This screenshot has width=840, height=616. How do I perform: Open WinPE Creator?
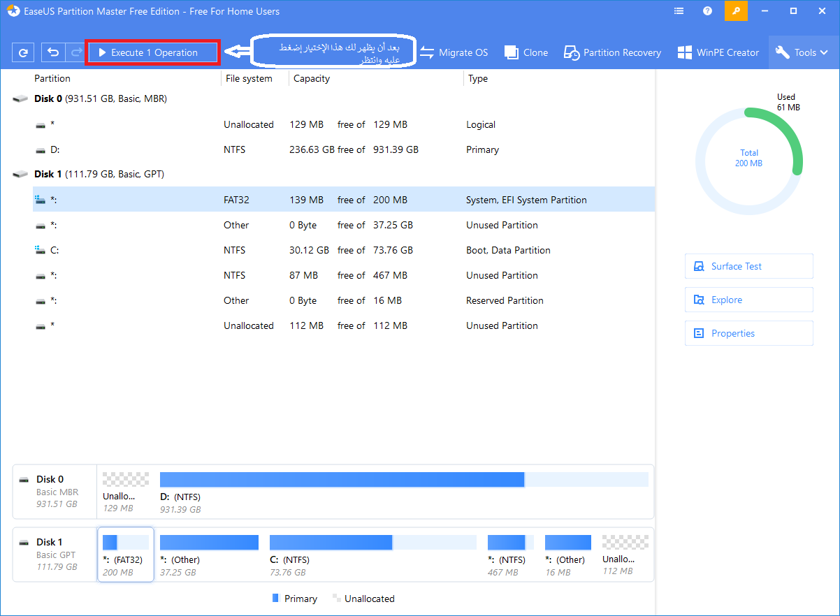point(718,52)
